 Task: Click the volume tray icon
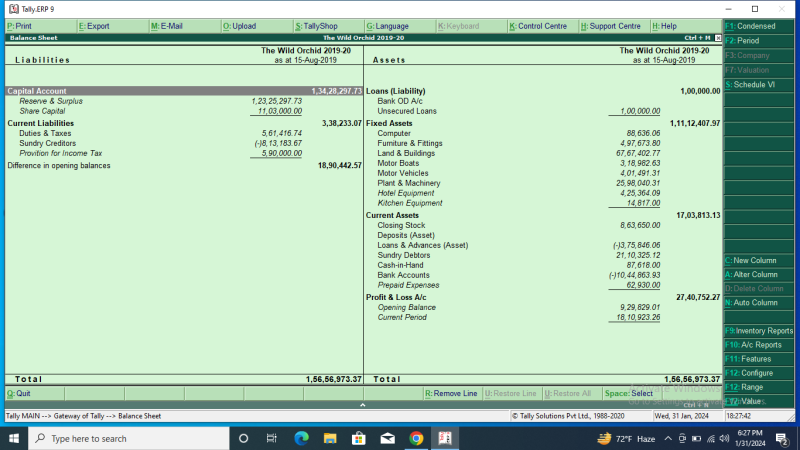(x=724, y=438)
